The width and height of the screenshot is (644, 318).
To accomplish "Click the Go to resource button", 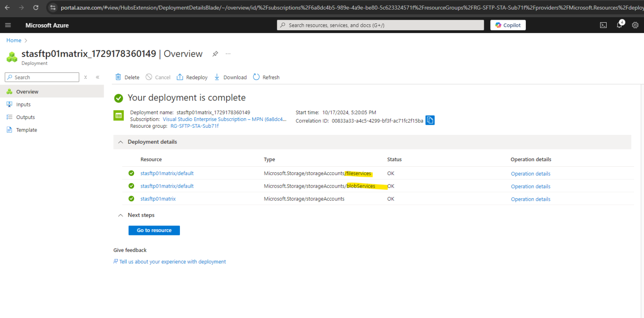I will pos(154,230).
